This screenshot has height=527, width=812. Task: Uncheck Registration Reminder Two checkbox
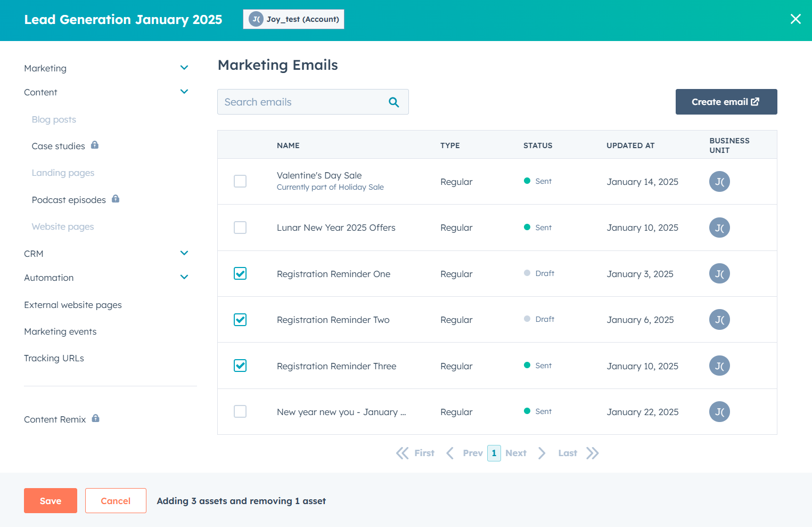click(240, 320)
